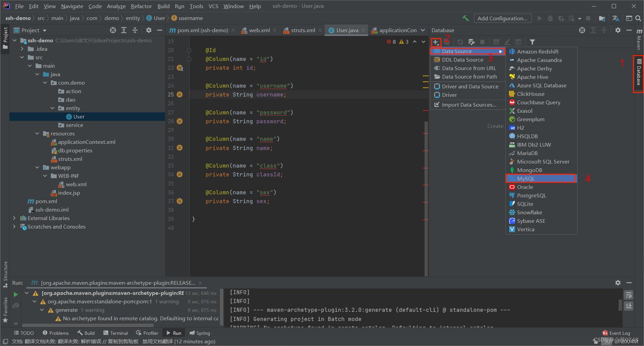Click username in the breadcrumb bar
Viewport: 644px width, 346px height.
click(191, 18)
